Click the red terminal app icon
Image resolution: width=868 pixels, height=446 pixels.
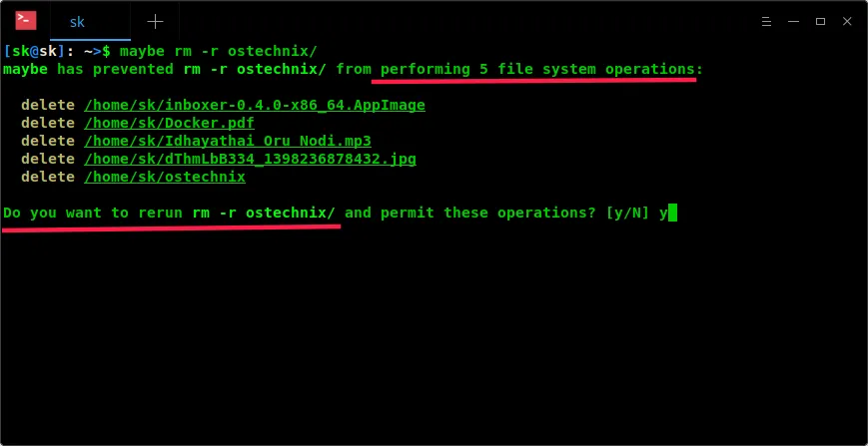[x=27, y=20]
